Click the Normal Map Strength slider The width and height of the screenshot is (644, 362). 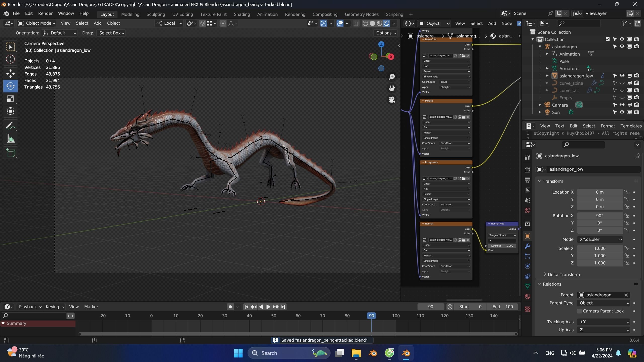(x=502, y=246)
